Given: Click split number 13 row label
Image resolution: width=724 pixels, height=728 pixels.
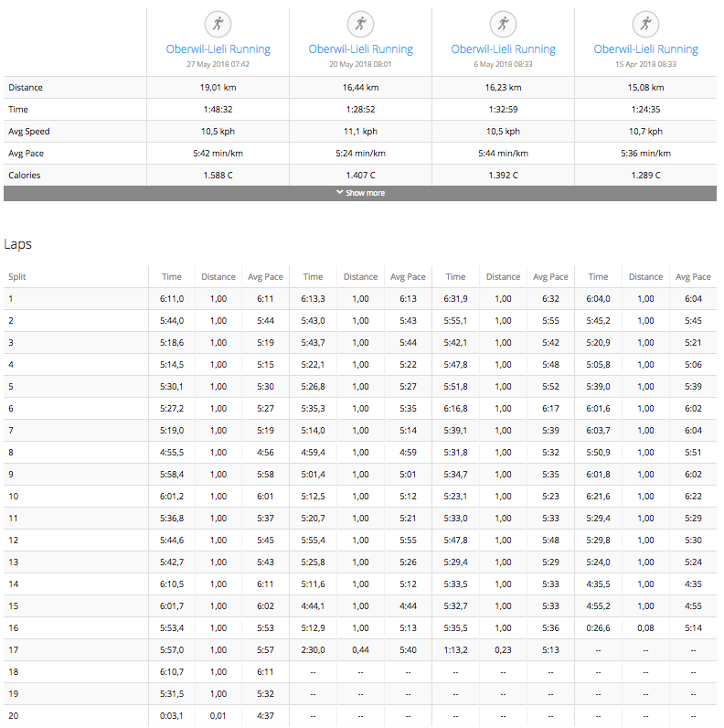Looking at the screenshot, I should tap(14, 562).
